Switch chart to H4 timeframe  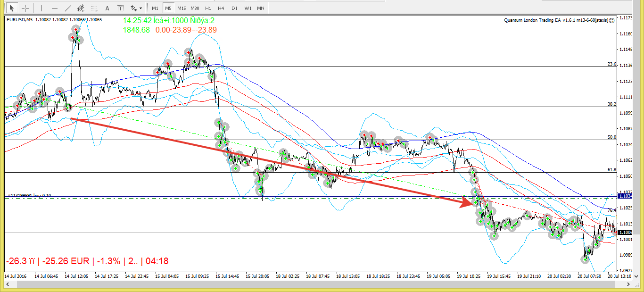tap(221, 8)
